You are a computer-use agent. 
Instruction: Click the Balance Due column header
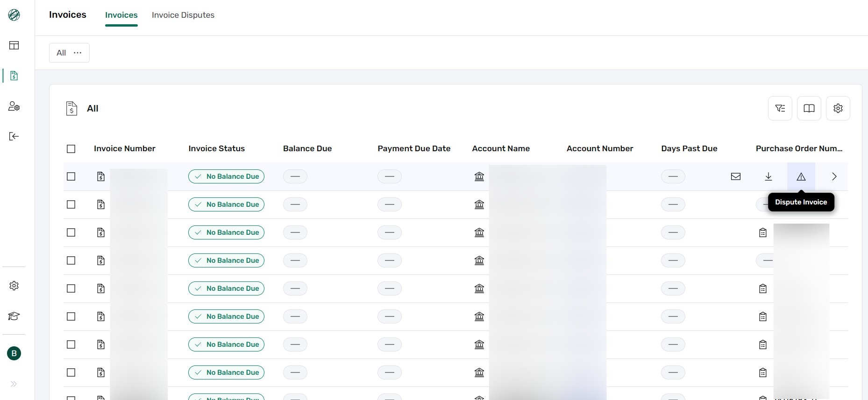[307, 148]
